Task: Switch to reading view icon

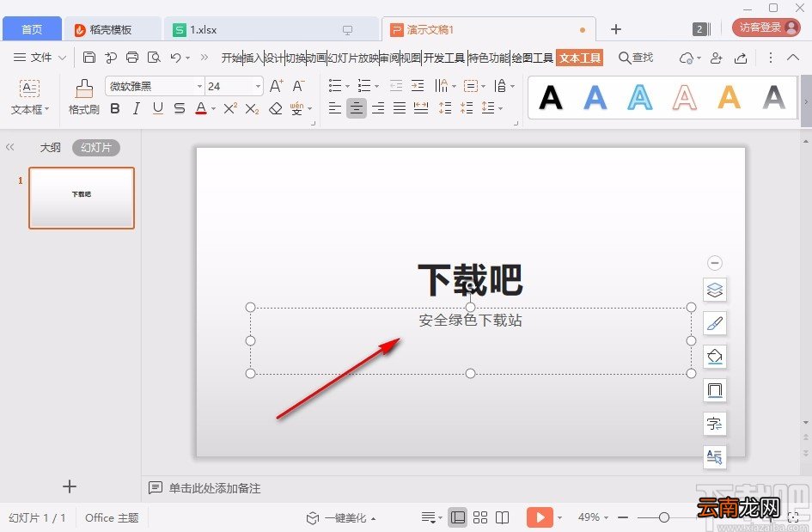Action: point(503,517)
